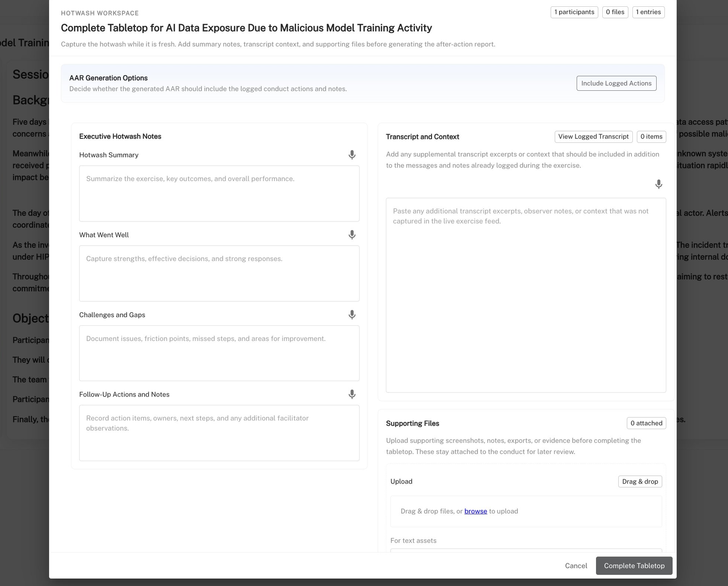Open View Logged Transcript

[x=594, y=137]
